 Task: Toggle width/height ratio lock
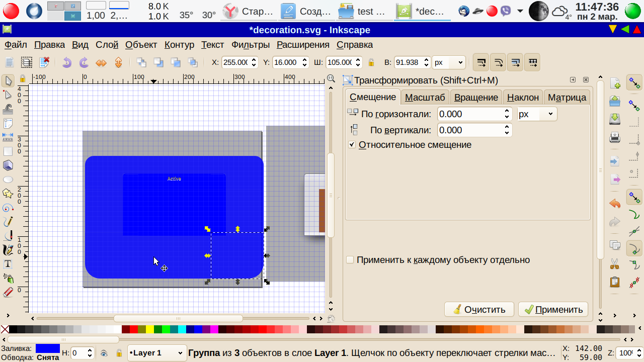coord(371,62)
